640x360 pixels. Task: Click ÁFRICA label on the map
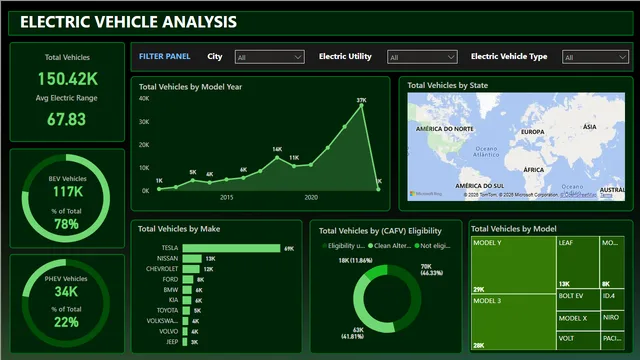pos(534,170)
